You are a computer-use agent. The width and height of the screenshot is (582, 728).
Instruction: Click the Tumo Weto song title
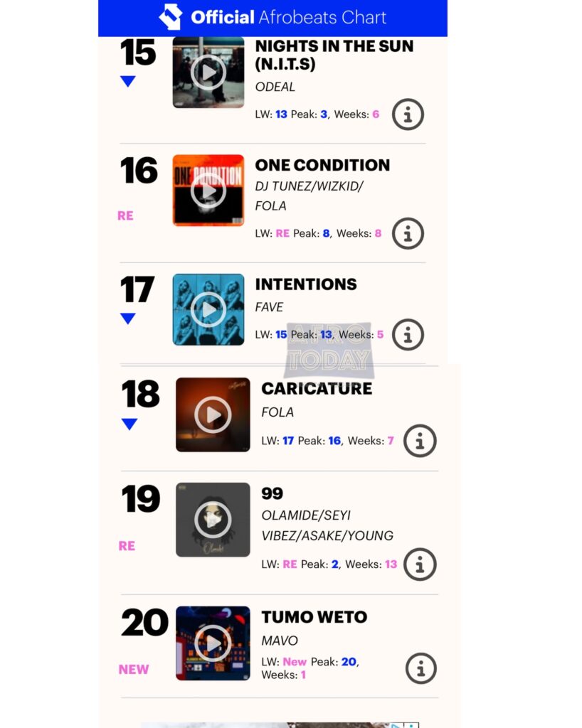(x=314, y=617)
